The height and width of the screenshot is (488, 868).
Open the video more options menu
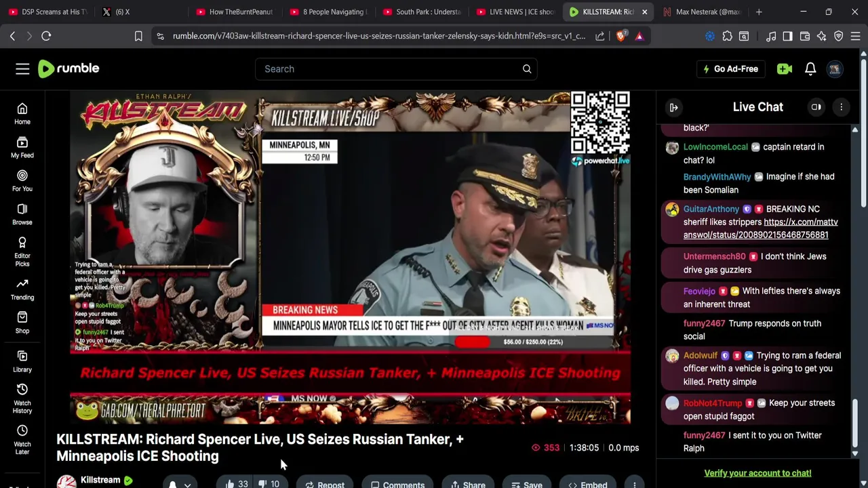pyautogui.click(x=635, y=484)
